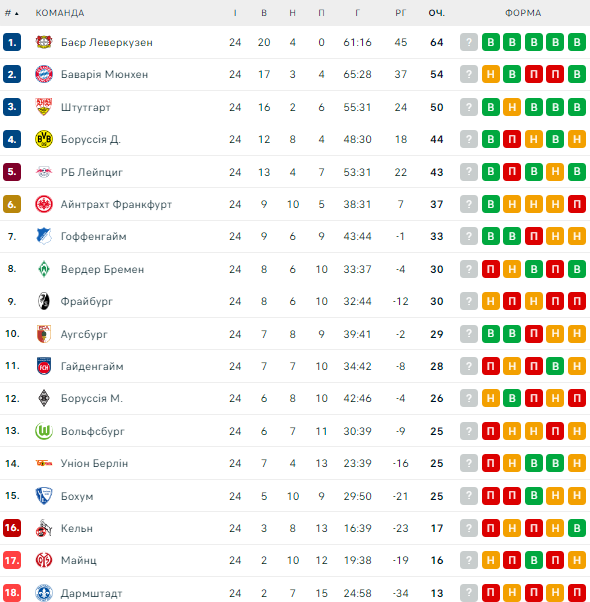The width and height of the screenshot is (590, 602).
Task: Click the ФОРМА column header
Action: 523,13
